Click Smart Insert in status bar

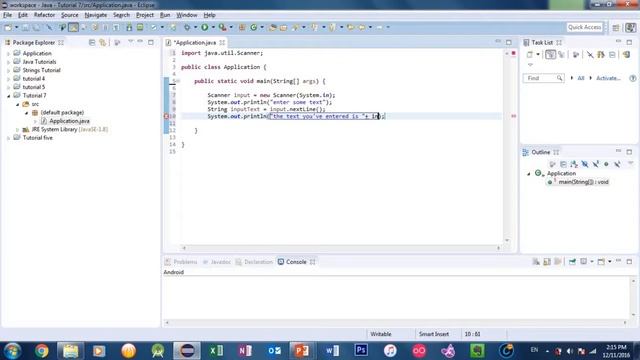(x=433, y=334)
